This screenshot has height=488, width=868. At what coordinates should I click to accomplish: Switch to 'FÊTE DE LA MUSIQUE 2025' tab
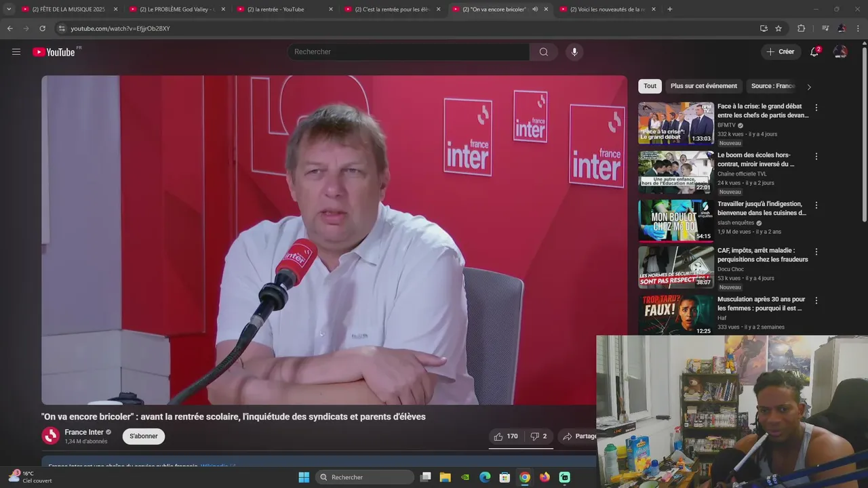68,9
